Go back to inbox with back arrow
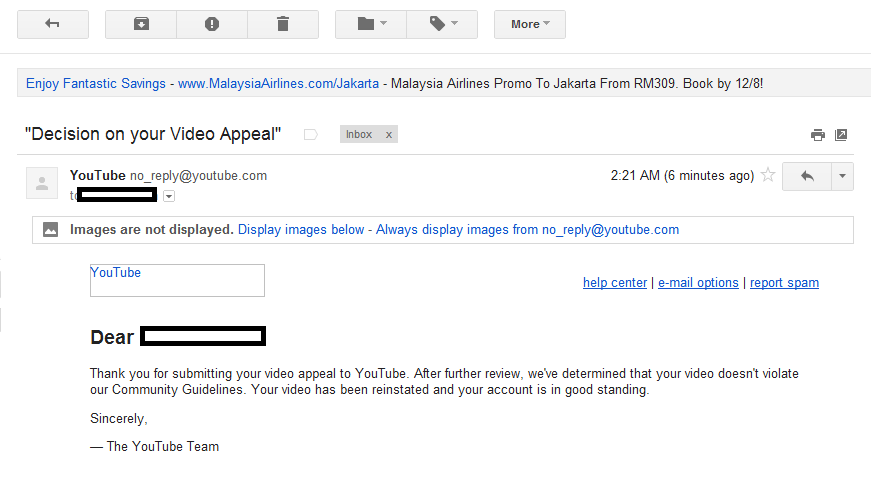 [53, 24]
